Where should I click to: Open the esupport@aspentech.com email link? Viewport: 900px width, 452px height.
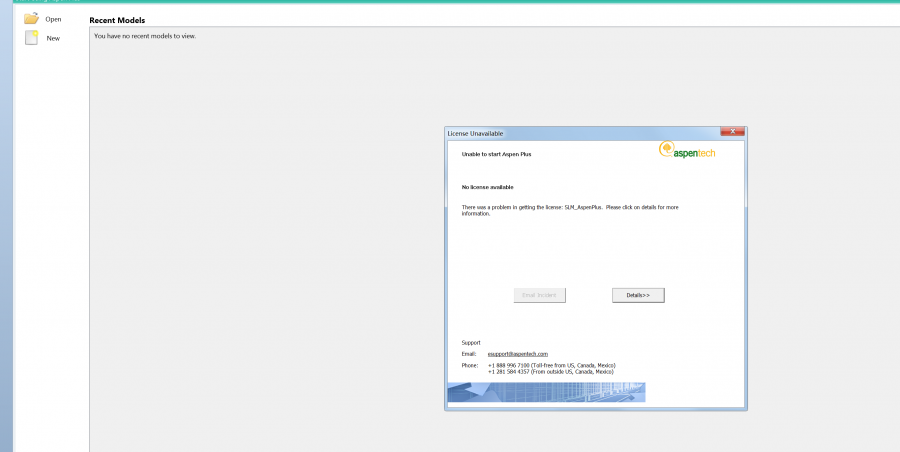[x=518, y=354]
